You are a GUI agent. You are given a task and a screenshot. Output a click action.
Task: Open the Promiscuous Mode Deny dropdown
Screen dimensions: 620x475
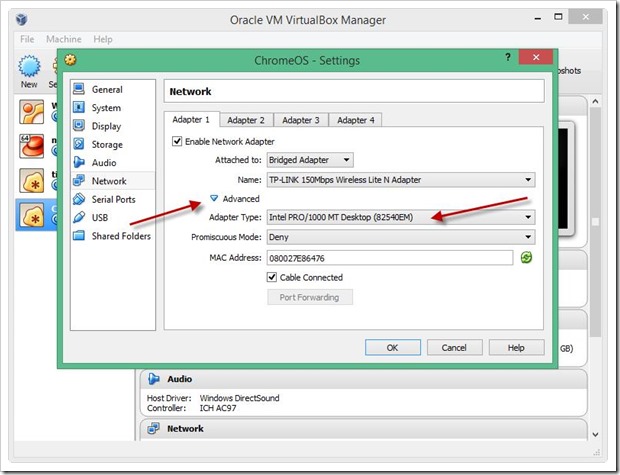pyautogui.click(x=401, y=237)
